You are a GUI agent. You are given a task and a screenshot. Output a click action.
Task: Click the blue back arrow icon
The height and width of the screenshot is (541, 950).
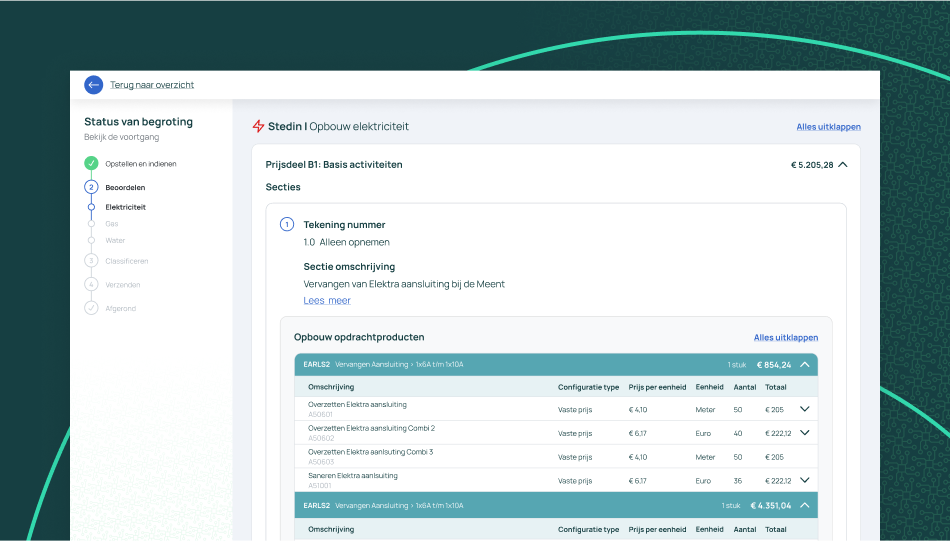click(93, 85)
